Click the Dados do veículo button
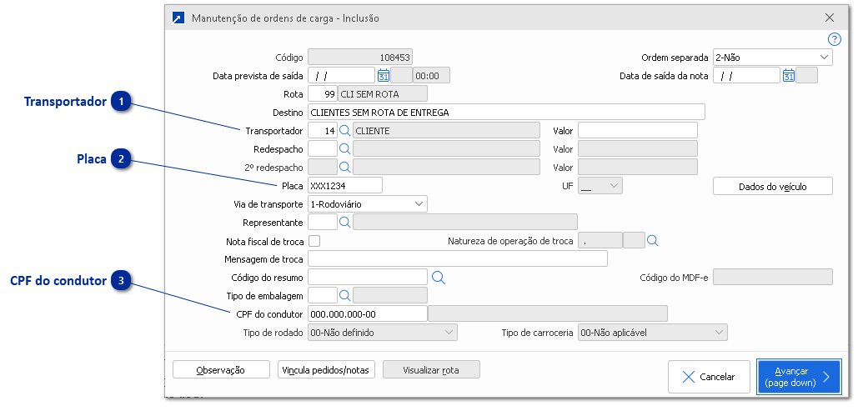 772,187
